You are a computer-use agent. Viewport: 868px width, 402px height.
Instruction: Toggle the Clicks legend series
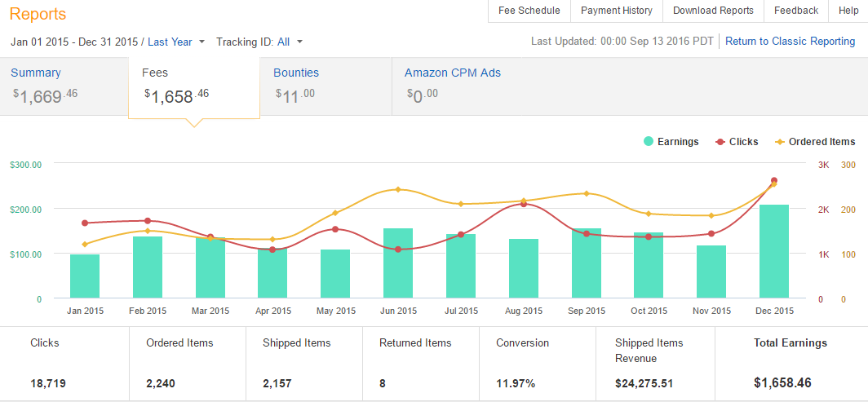(737, 142)
